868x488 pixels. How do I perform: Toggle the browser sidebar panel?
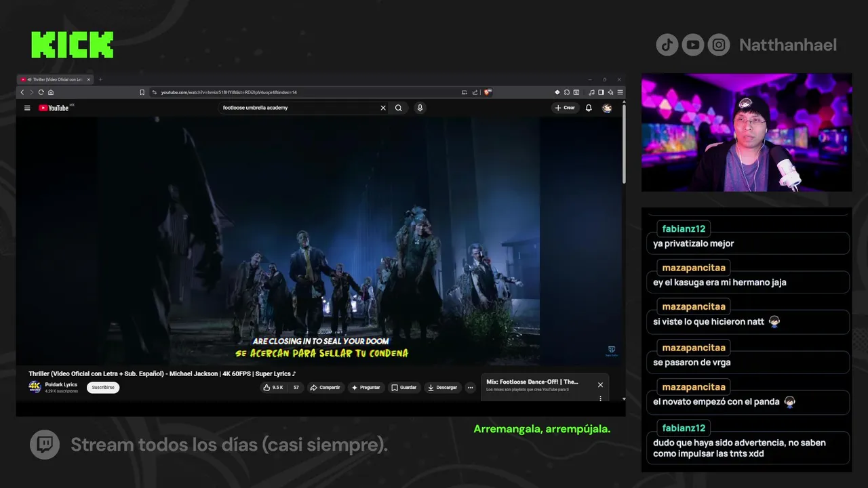(x=601, y=92)
